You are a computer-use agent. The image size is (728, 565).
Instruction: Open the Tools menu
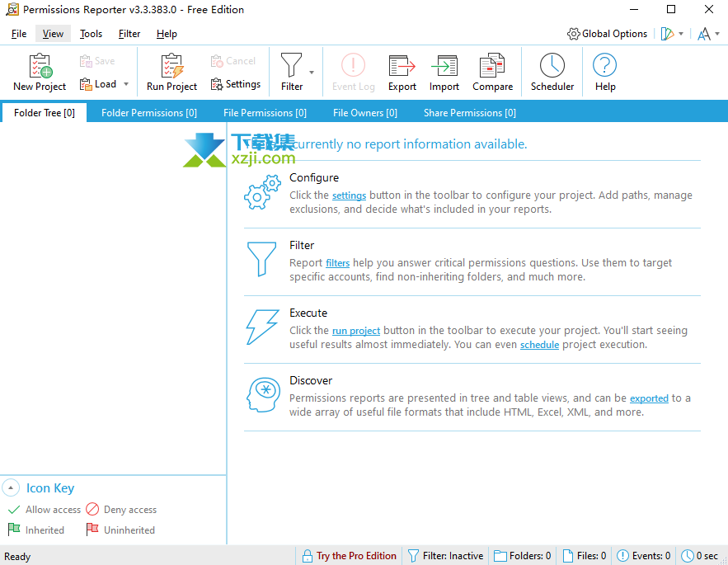click(x=91, y=34)
